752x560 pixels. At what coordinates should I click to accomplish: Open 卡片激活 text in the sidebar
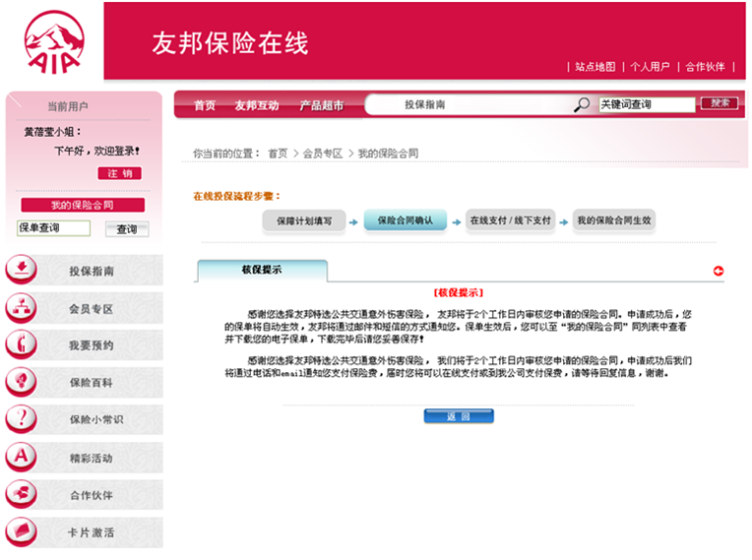92,532
